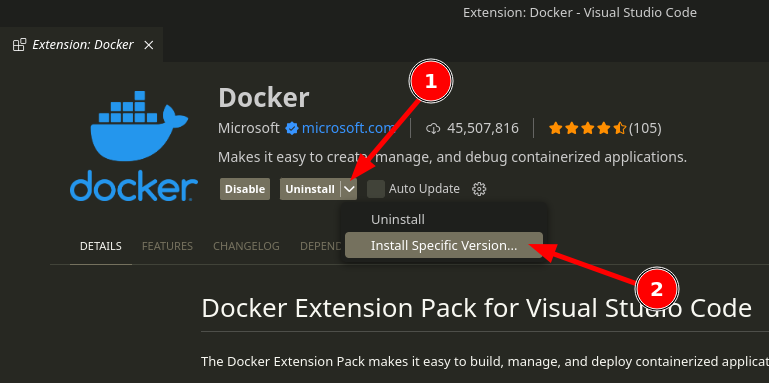Click the verified publisher badge
Viewport: 769px width, 383px height.
292,128
